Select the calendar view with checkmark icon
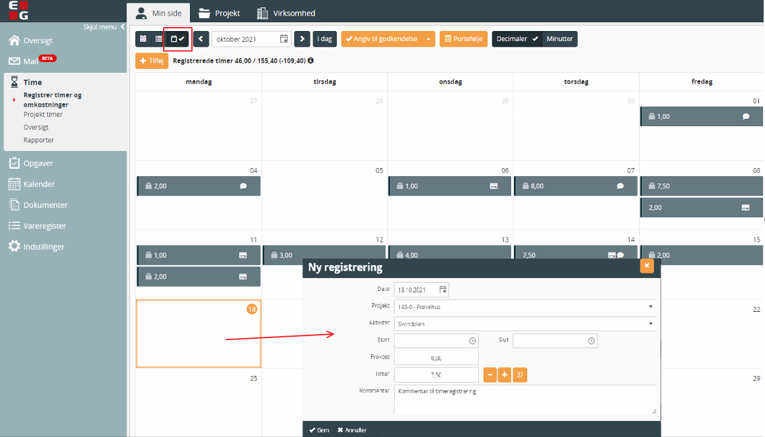Image resolution: width=765 pixels, height=437 pixels. pyautogui.click(x=178, y=39)
